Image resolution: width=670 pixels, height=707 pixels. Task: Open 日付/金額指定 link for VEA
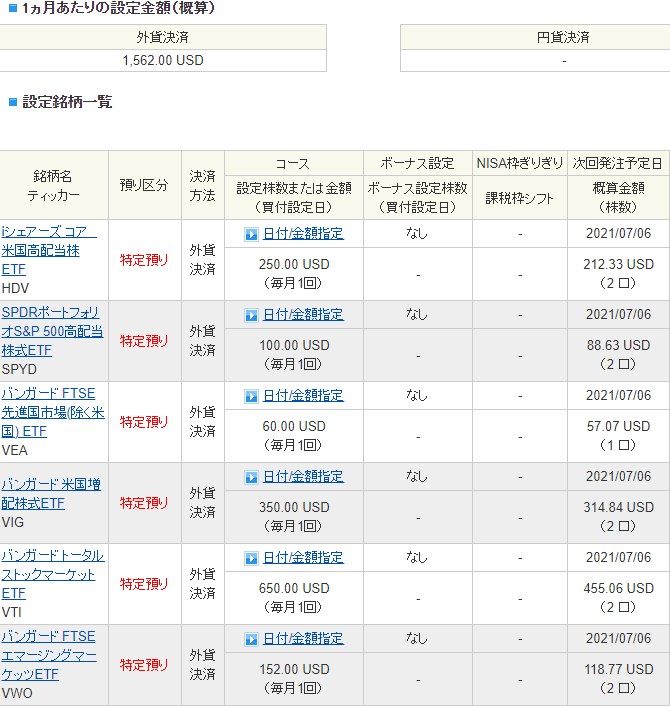click(303, 395)
